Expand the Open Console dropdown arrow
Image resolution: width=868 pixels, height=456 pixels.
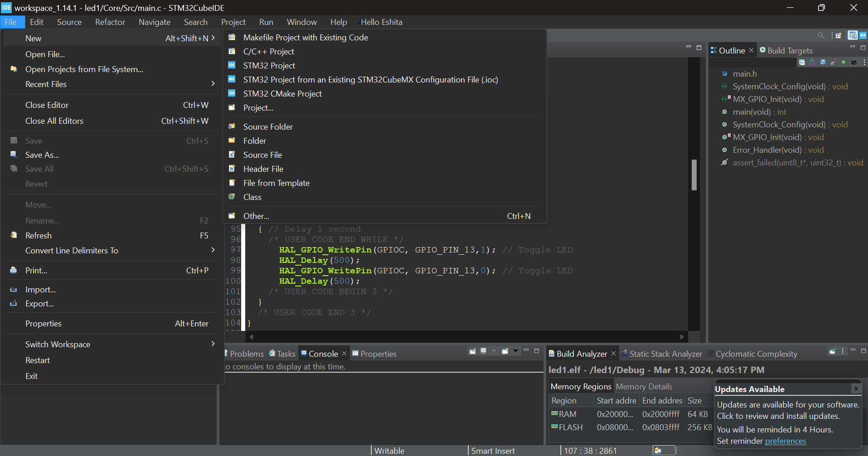coord(515,351)
